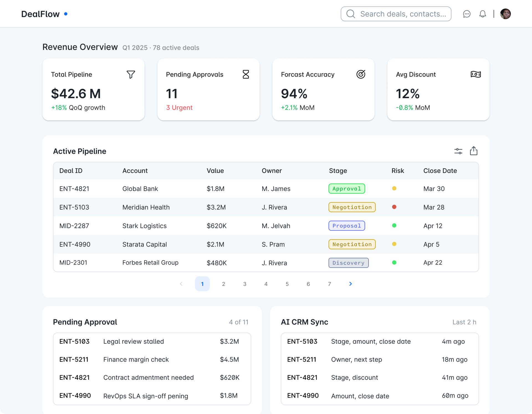Viewport: 532px width, 414px height.
Task: Click the export share icon
Action: pos(474,151)
